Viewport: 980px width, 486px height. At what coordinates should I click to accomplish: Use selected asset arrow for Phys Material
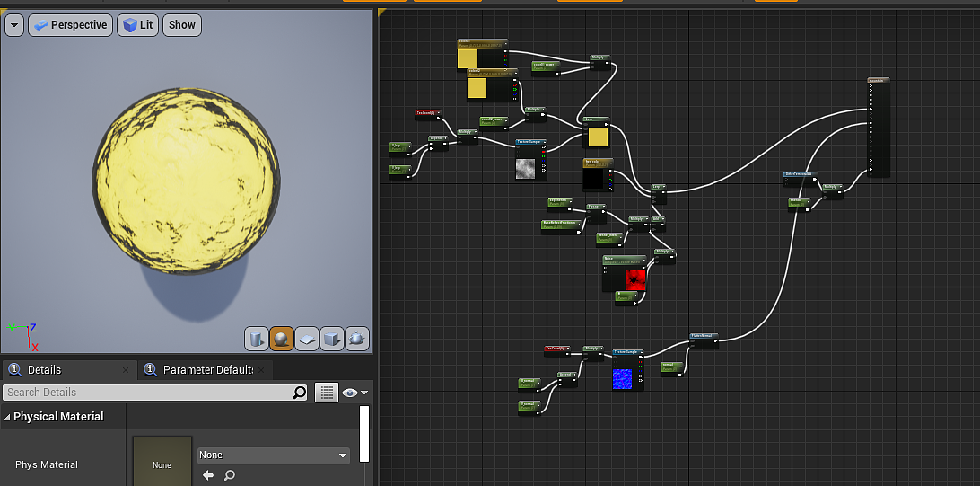208,475
